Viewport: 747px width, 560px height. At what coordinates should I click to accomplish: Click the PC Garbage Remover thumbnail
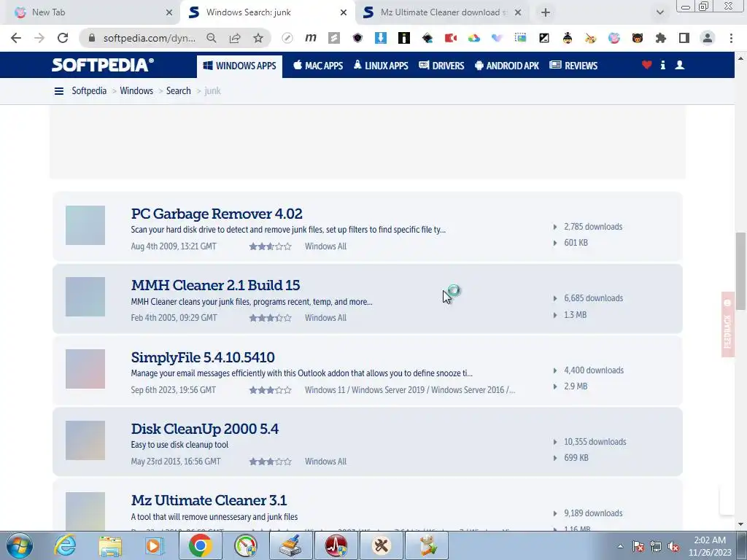(x=85, y=225)
